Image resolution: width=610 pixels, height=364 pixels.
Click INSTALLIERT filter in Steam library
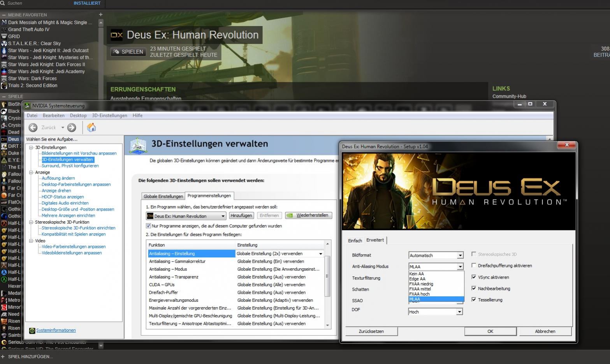[x=87, y=3]
